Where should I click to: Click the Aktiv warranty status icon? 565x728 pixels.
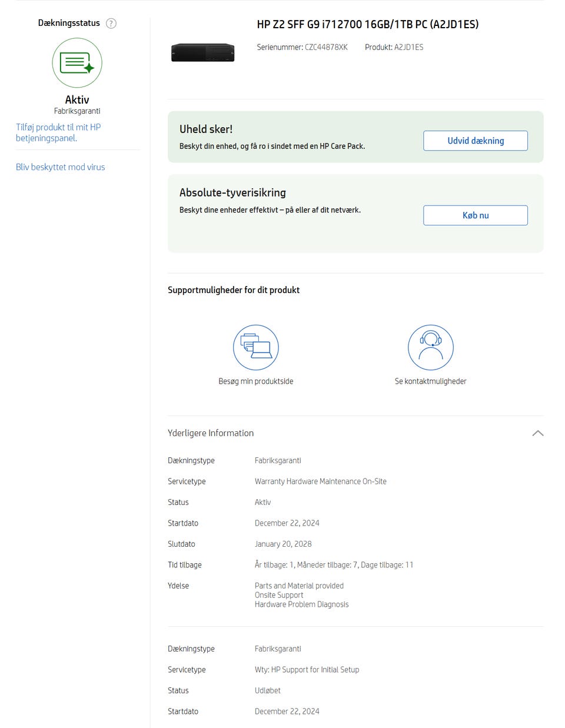click(77, 63)
